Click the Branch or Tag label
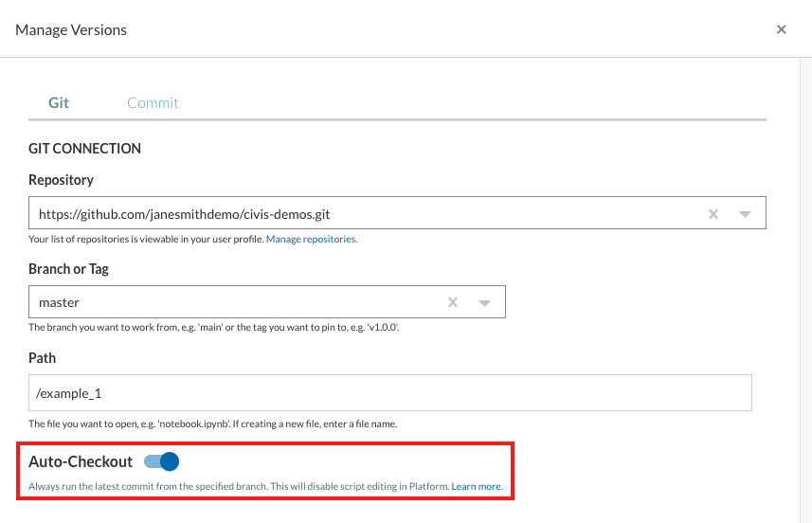The height and width of the screenshot is (523, 812). click(x=68, y=268)
